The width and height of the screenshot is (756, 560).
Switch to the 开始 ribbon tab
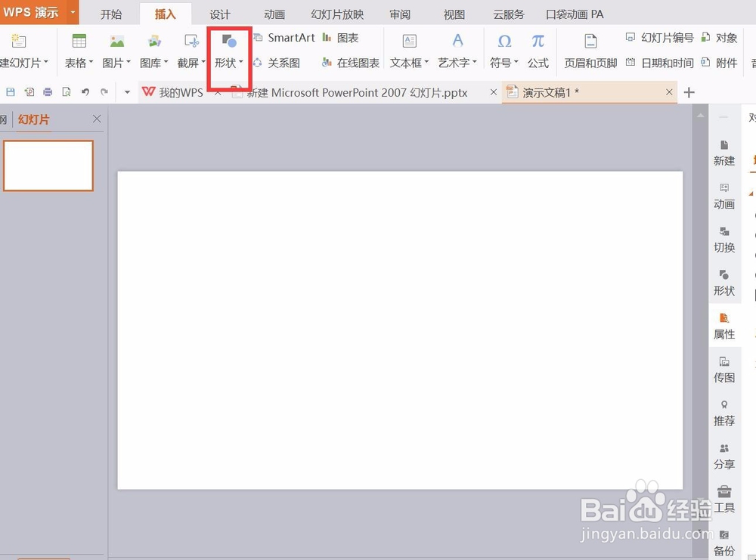click(111, 14)
